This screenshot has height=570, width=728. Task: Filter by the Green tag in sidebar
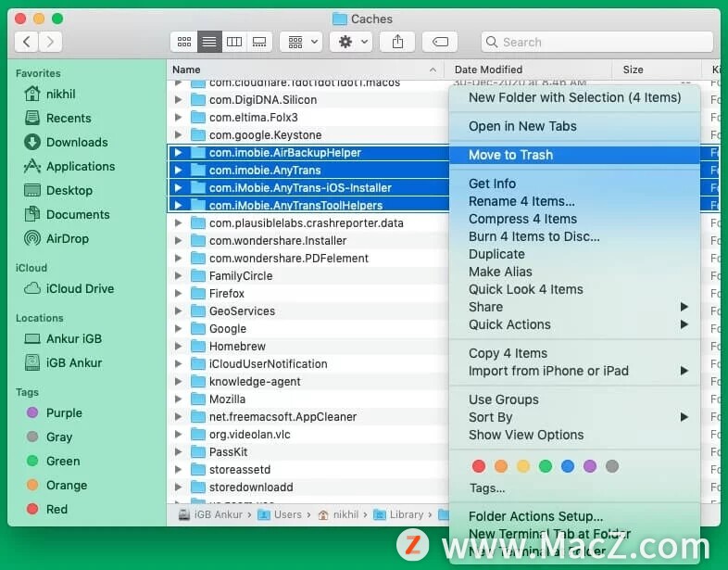(x=54, y=462)
